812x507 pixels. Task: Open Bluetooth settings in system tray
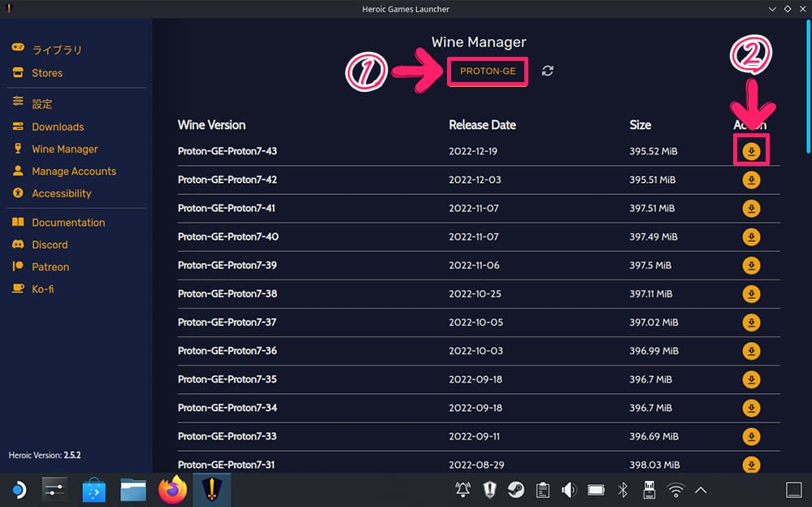pyautogui.click(x=623, y=489)
